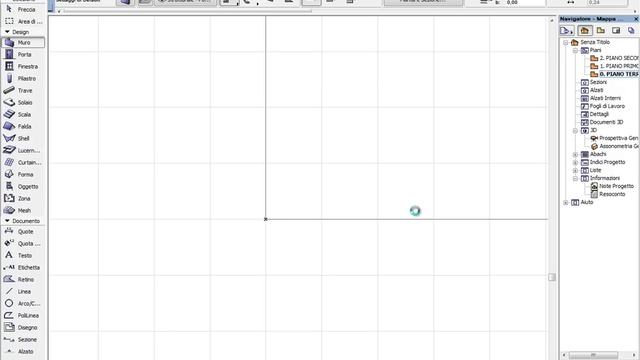Click the Navigator horizontal scrollbar
640x360 pixels.
tap(593, 355)
